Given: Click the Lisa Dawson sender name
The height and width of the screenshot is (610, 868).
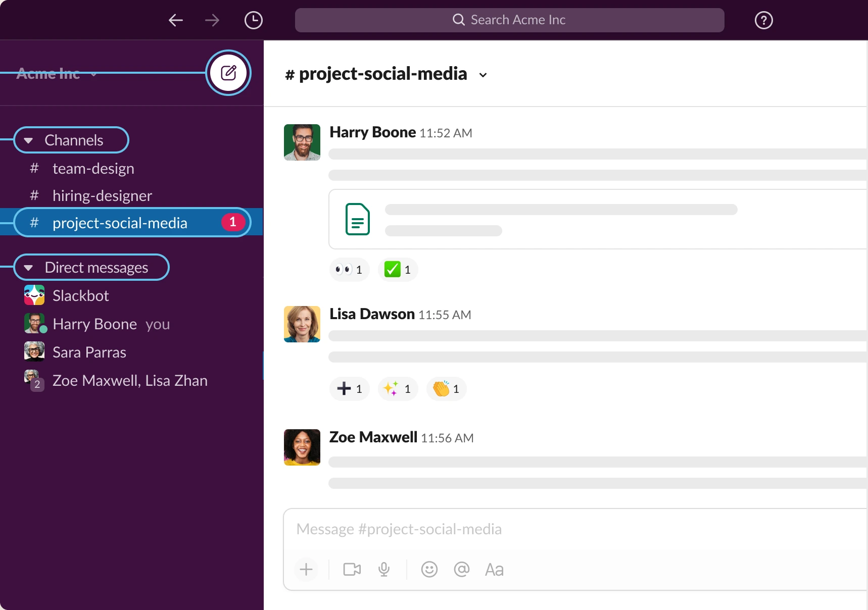Looking at the screenshot, I should [x=372, y=314].
